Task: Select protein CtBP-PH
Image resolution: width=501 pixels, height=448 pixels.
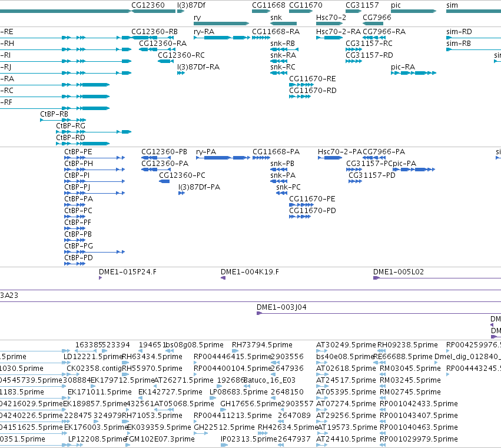Action: 79,164
